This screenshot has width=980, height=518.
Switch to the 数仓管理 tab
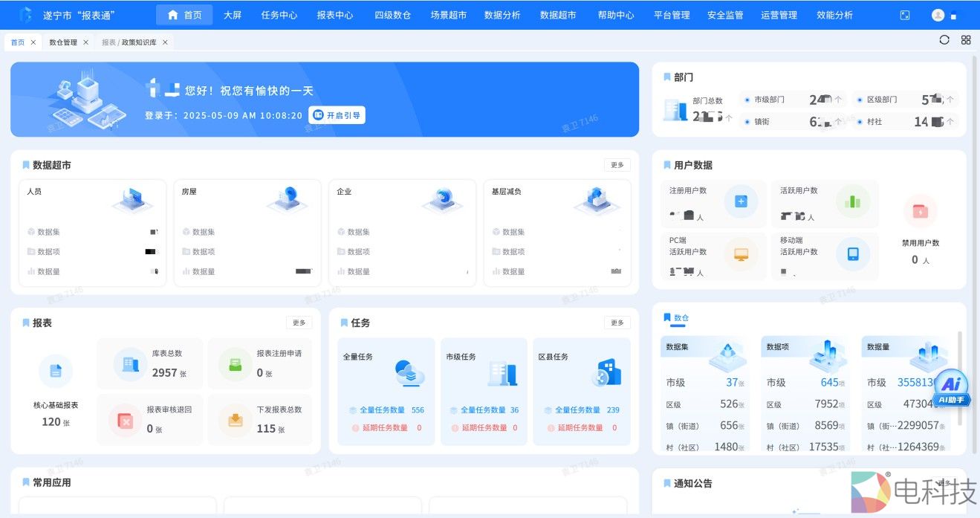pos(62,42)
